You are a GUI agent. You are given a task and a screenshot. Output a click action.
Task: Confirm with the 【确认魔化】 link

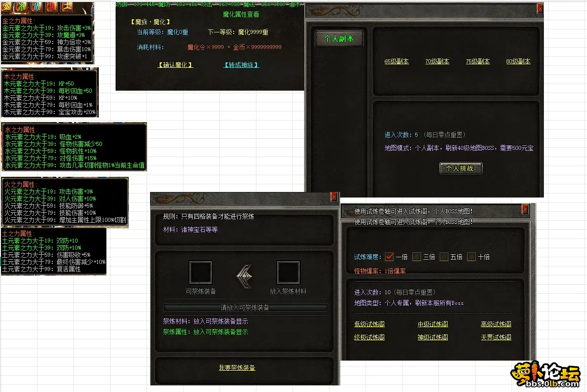point(175,65)
